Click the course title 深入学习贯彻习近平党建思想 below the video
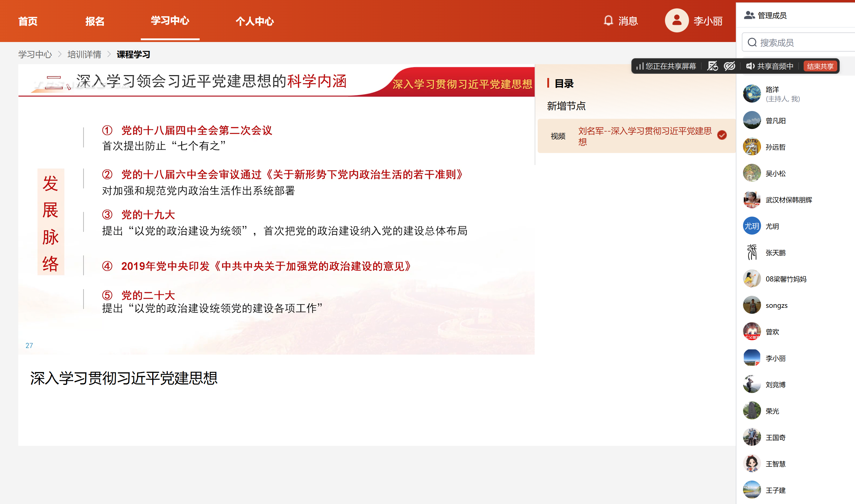 point(124,378)
